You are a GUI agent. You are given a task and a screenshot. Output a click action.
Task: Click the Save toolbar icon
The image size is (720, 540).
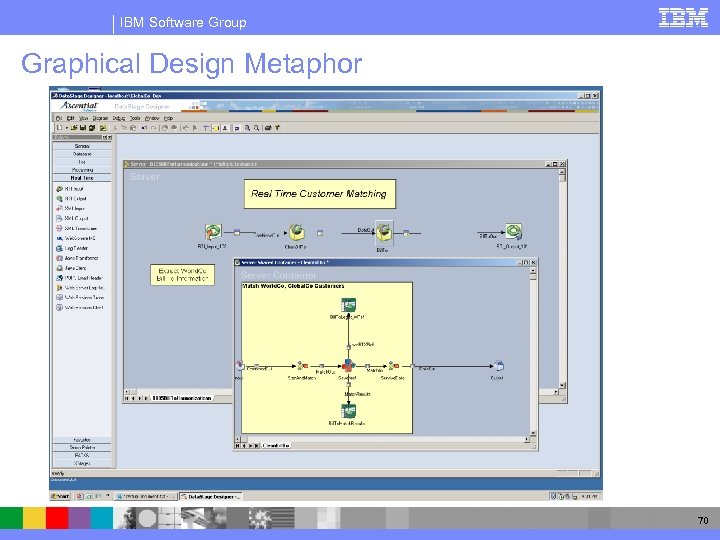pos(83,128)
